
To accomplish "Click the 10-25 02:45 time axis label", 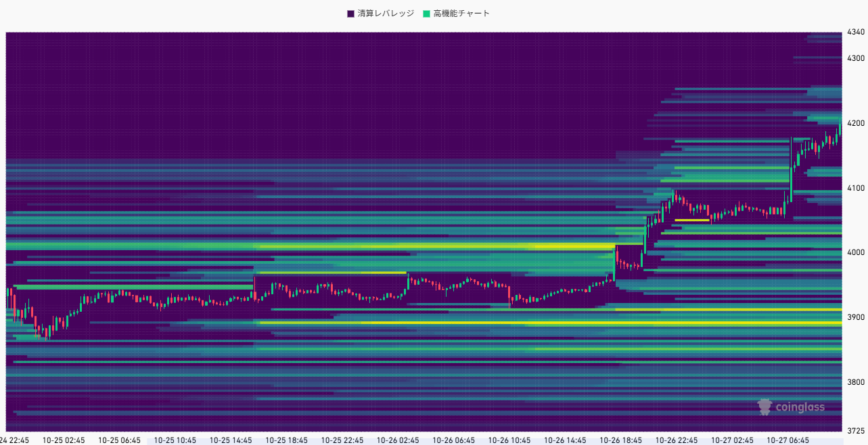I will pos(64,440).
